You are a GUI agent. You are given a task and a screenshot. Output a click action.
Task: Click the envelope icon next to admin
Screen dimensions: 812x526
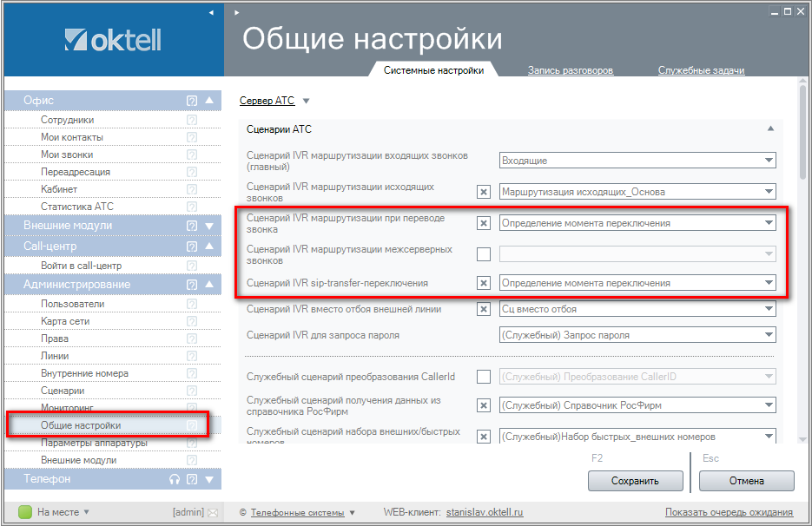pyautogui.click(x=213, y=512)
